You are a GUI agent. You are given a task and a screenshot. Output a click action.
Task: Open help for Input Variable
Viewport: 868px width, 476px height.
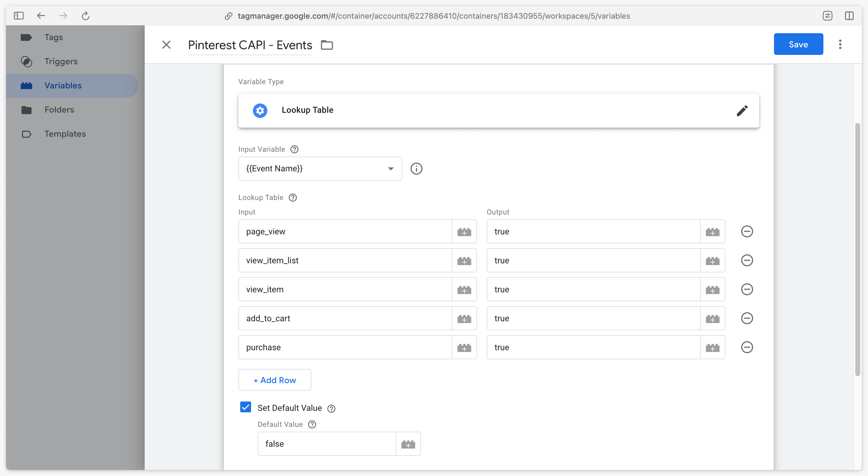[x=294, y=149]
